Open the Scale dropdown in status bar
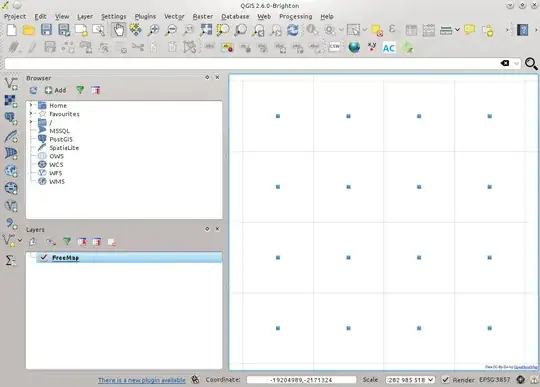Image resolution: width=540 pixels, height=387 pixels. pos(430,379)
